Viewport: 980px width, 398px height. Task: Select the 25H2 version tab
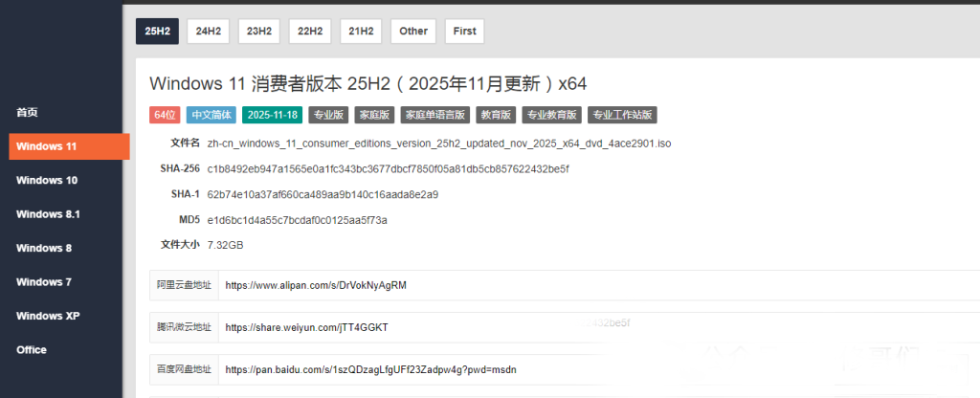coord(158,32)
